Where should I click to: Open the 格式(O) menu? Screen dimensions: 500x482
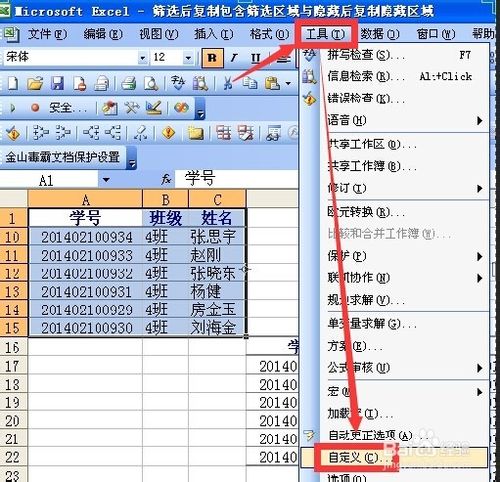pos(269,34)
